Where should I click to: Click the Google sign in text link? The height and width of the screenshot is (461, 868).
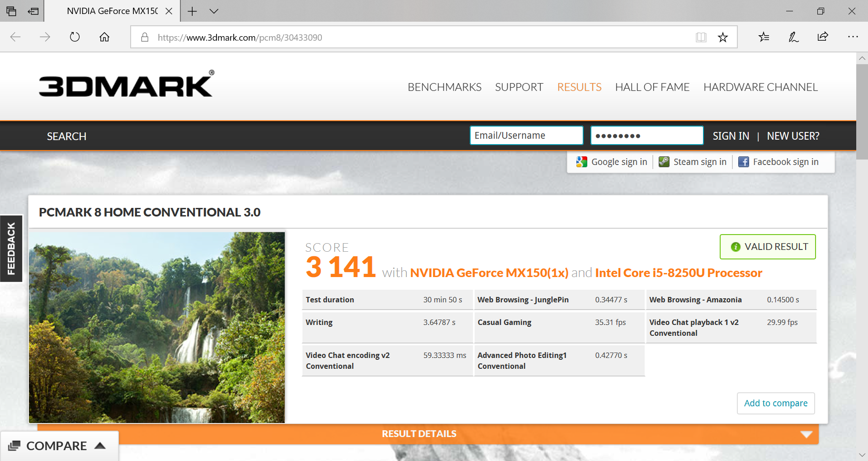pyautogui.click(x=619, y=162)
